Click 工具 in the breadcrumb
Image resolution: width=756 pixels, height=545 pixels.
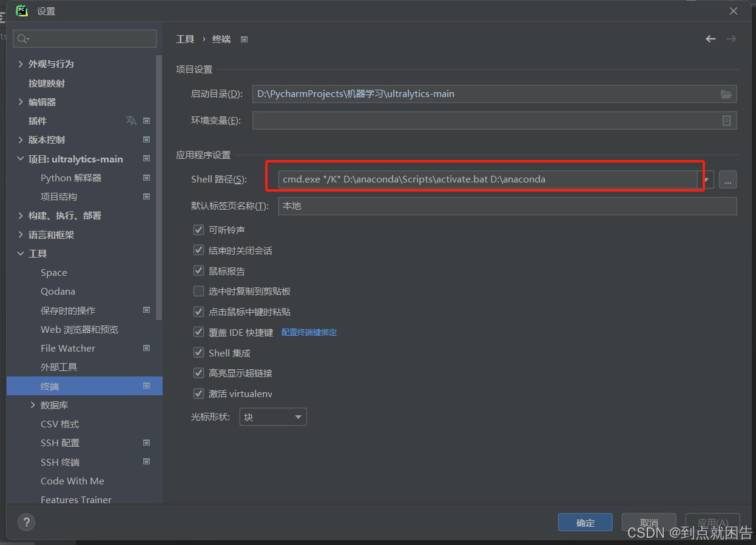point(185,39)
